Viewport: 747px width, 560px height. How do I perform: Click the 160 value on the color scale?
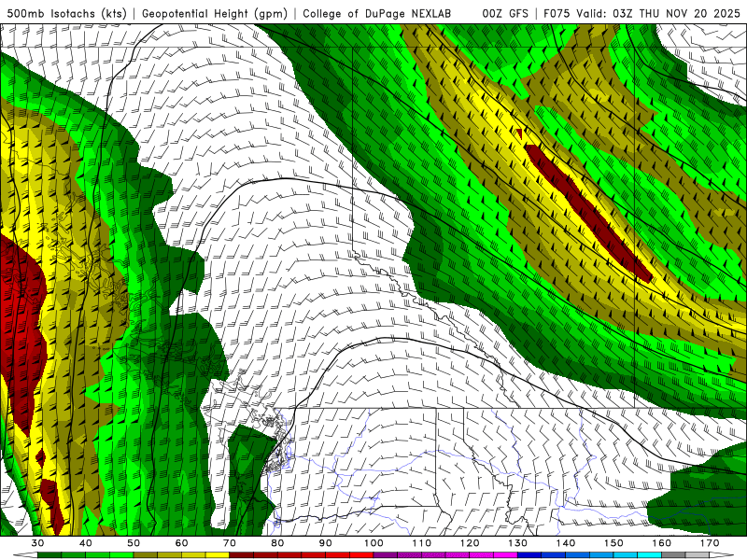pyautogui.click(x=662, y=543)
